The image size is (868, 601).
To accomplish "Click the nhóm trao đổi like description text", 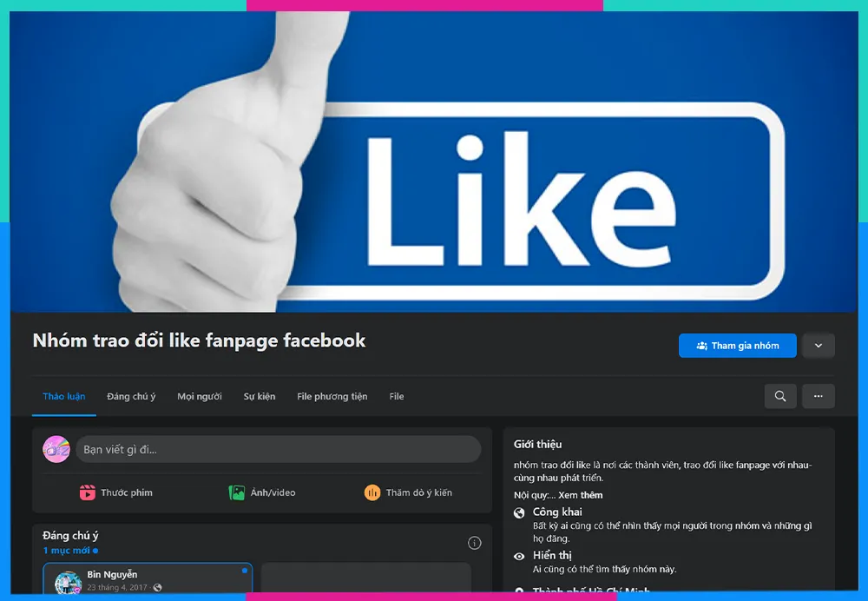I will pos(662,472).
